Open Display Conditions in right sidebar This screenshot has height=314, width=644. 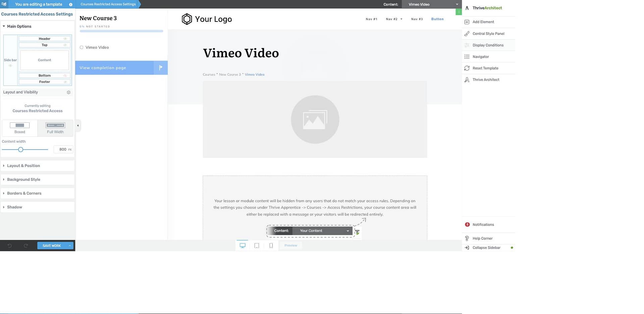pos(488,45)
